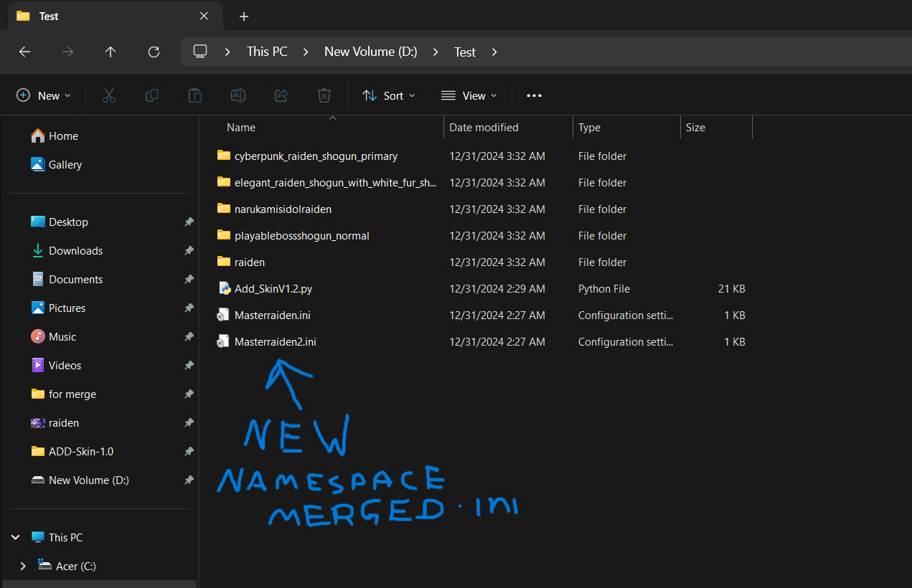The height and width of the screenshot is (588, 912).
Task: Open the Gallery sidebar item
Action: pyautogui.click(x=65, y=164)
